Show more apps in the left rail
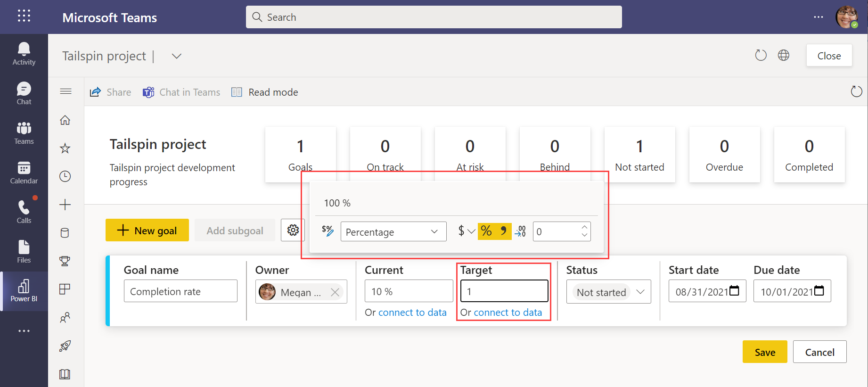 click(24, 331)
